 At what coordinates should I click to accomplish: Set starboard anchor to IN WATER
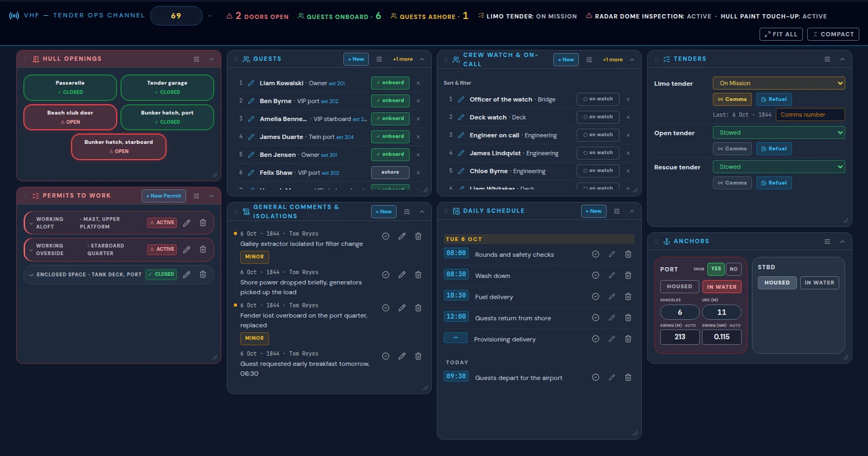click(x=820, y=283)
